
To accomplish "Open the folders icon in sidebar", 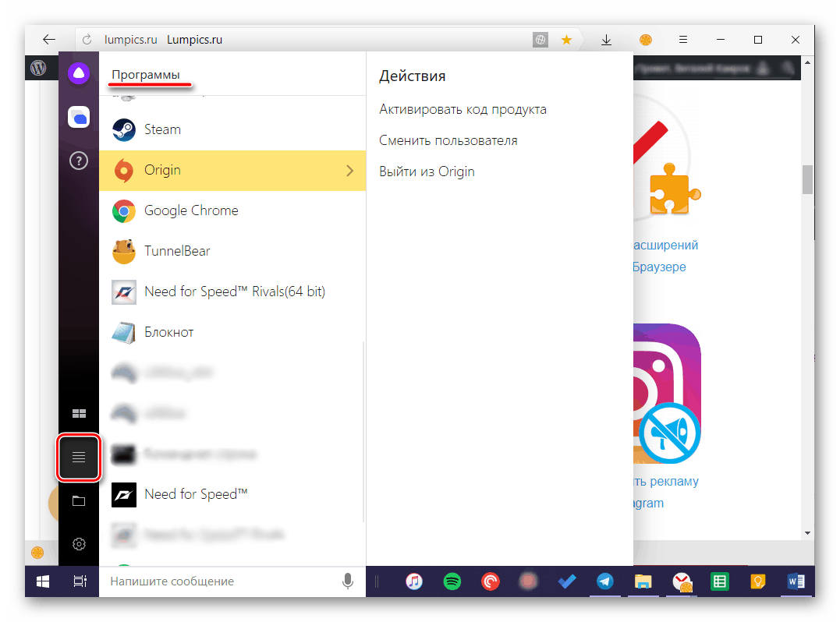I will [x=79, y=501].
